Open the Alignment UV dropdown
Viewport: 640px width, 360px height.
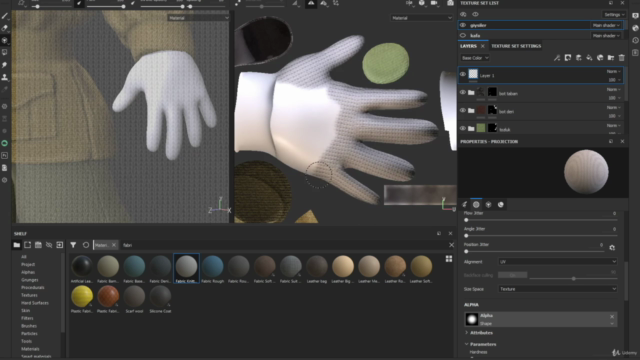click(558, 261)
